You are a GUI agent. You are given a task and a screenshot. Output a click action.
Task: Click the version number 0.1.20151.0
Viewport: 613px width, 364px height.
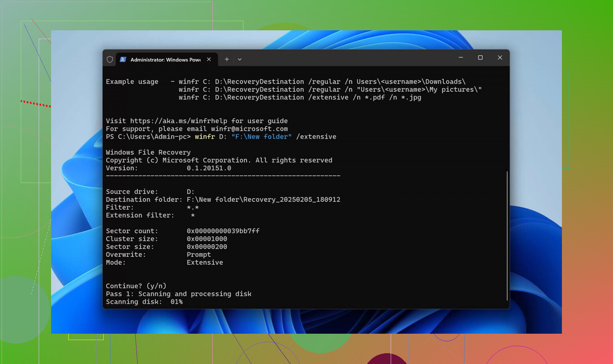(209, 168)
